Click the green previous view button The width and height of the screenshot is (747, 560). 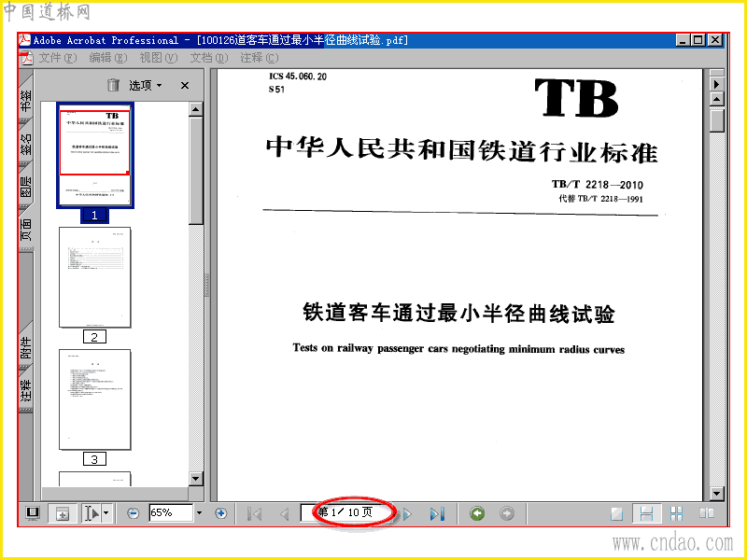click(x=477, y=513)
